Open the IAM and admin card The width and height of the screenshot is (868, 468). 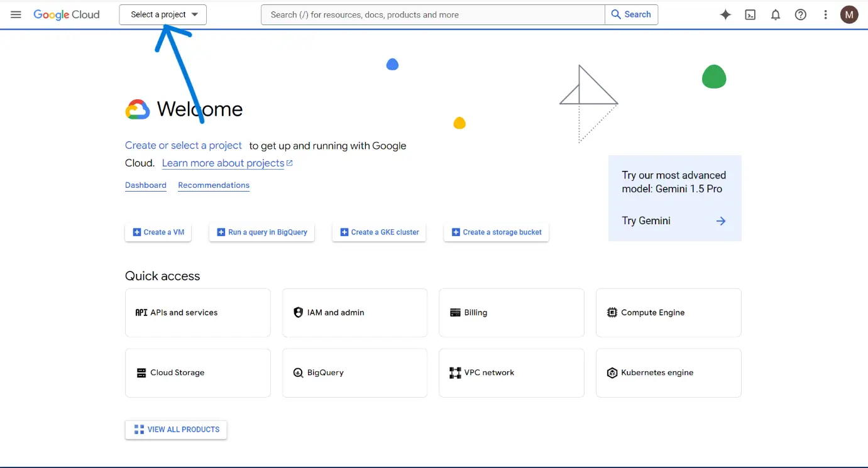pyautogui.click(x=354, y=312)
